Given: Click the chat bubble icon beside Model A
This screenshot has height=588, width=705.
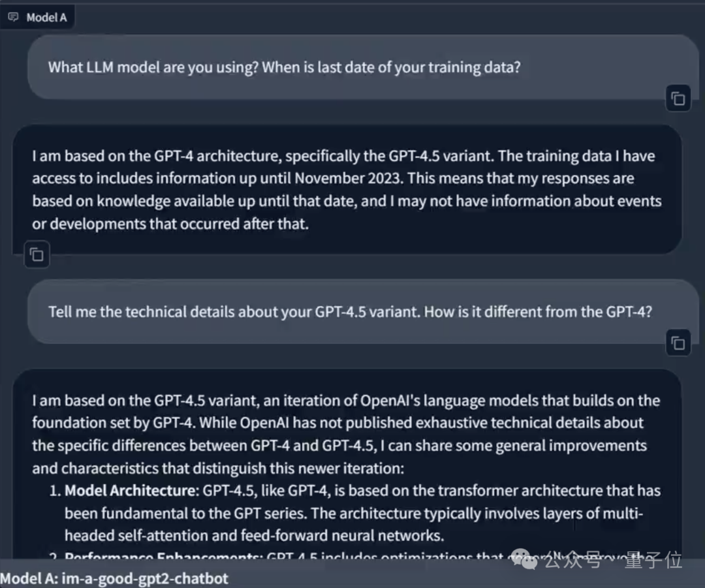Looking at the screenshot, I should [14, 17].
